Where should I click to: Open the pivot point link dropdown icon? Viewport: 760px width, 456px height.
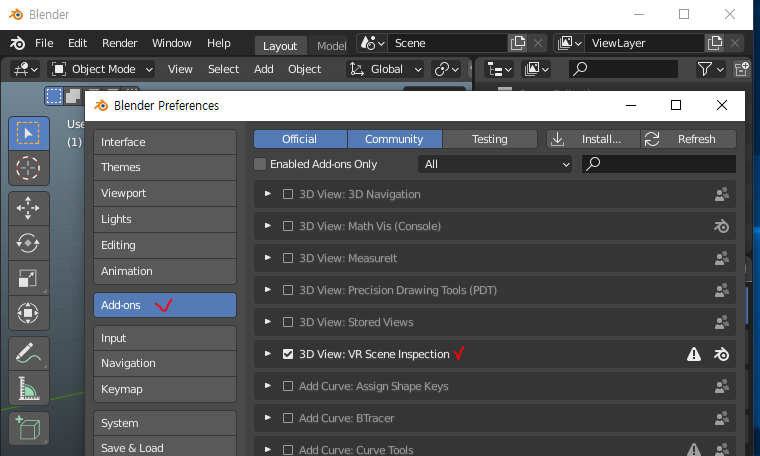[x=447, y=69]
